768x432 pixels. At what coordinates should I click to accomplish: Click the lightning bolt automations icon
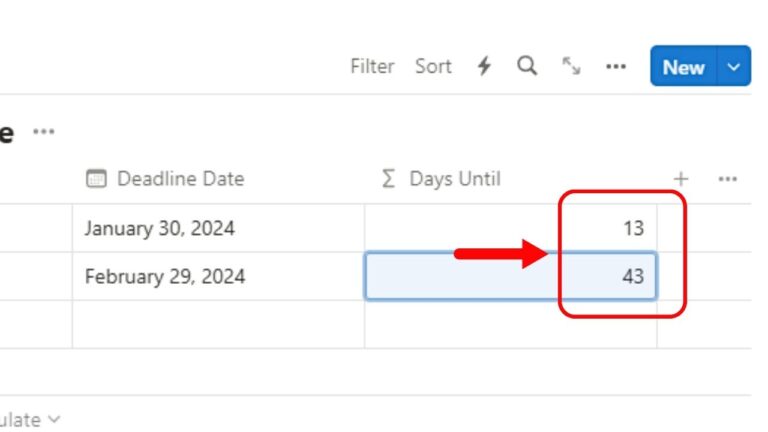click(484, 66)
